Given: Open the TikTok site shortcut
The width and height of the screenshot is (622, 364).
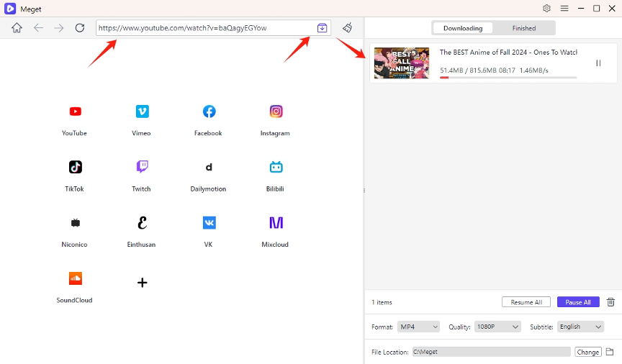Looking at the screenshot, I should [75, 167].
